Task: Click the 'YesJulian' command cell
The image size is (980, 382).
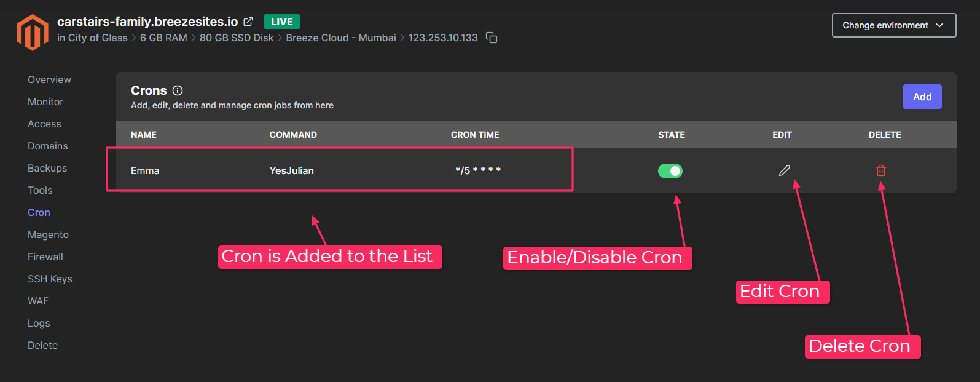Action: [291, 170]
